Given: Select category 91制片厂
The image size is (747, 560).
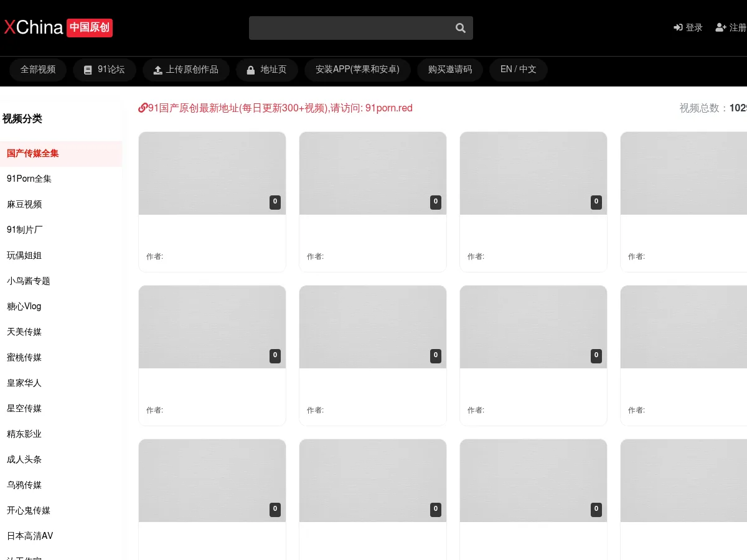Looking at the screenshot, I should click(61, 230).
